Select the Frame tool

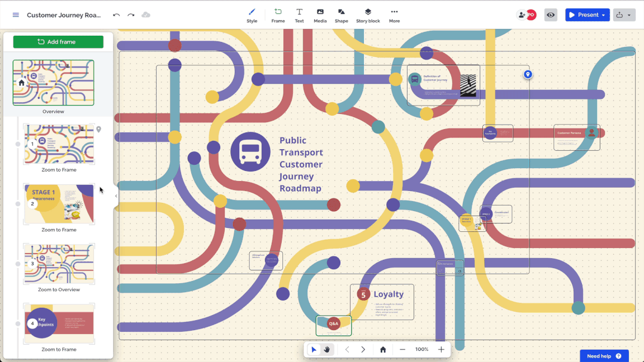278,15
